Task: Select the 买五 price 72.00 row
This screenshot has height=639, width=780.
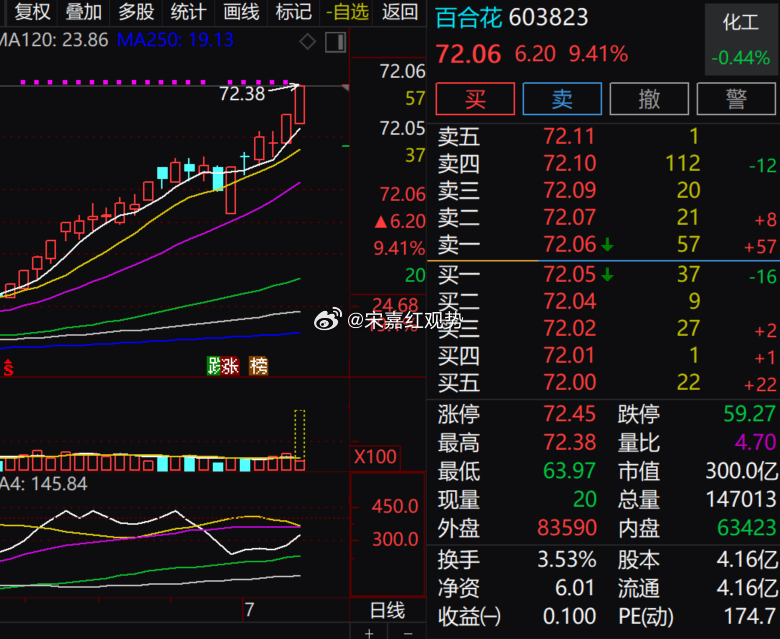Action: pyautogui.click(x=603, y=382)
